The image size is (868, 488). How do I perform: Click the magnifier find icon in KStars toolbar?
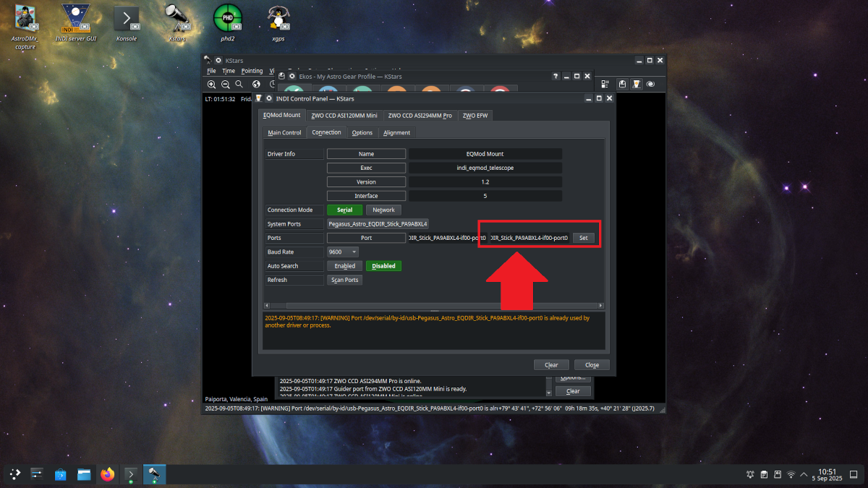point(239,85)
